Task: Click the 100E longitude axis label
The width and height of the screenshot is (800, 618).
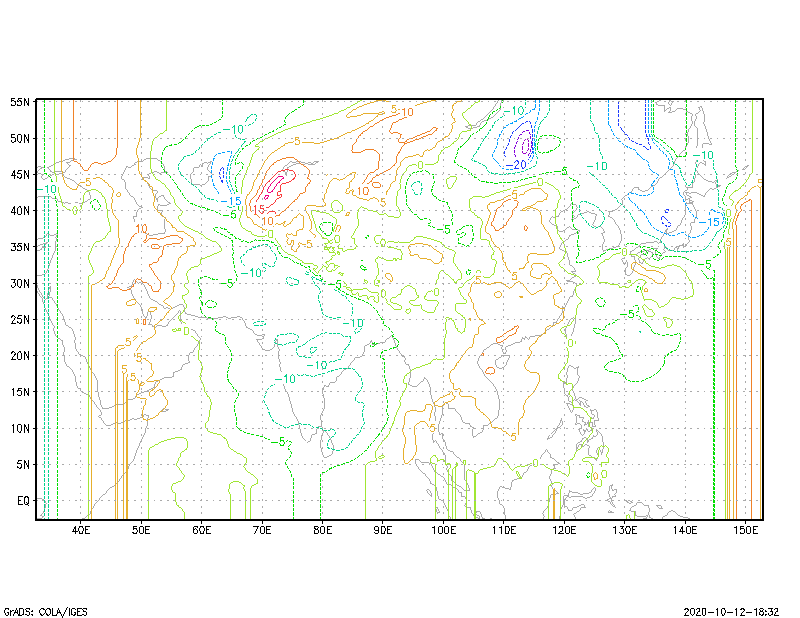Action: click(x=443, y=530)
